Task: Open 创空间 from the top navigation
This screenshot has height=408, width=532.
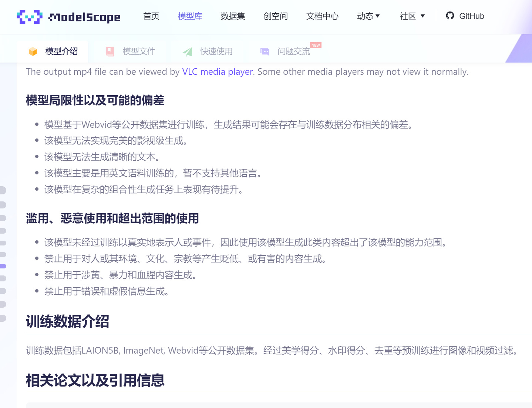Action: (275, 16)
